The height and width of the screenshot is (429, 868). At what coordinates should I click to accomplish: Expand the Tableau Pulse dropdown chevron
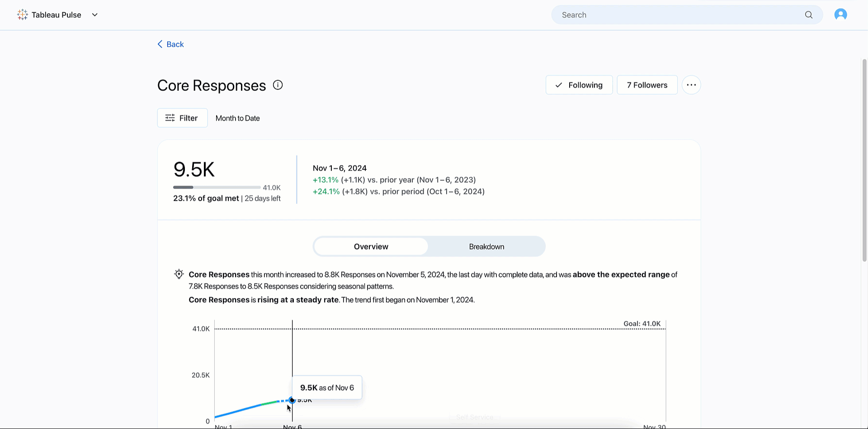point(95,15)
